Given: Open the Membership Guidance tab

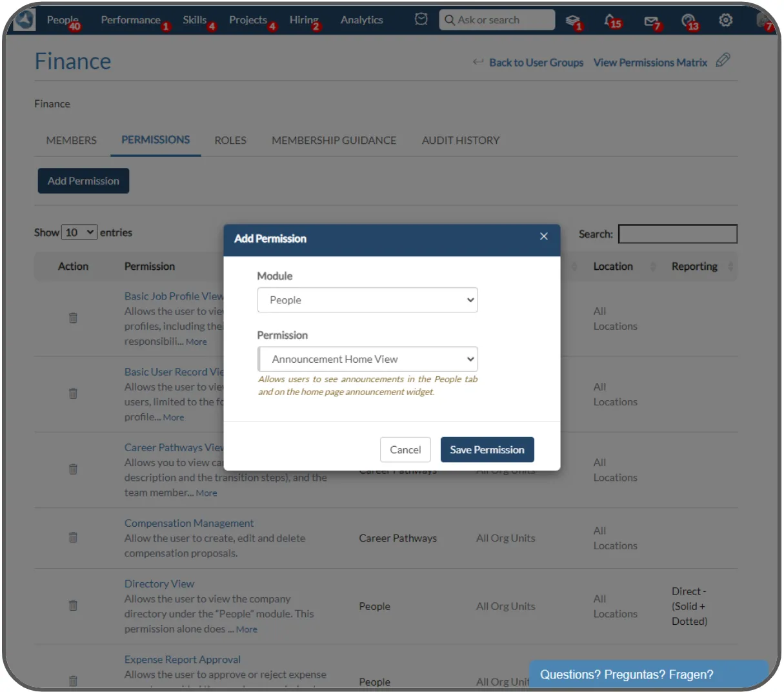Looking at the screenshot, I should tap(334, 140).
